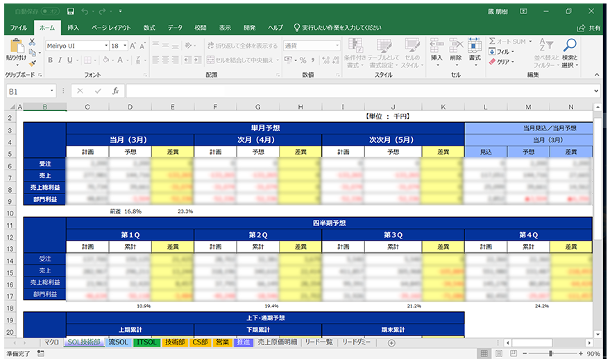Click the Save icon in quick access toolbar
This screenshot has height=364, width=610.
point(71,12)
